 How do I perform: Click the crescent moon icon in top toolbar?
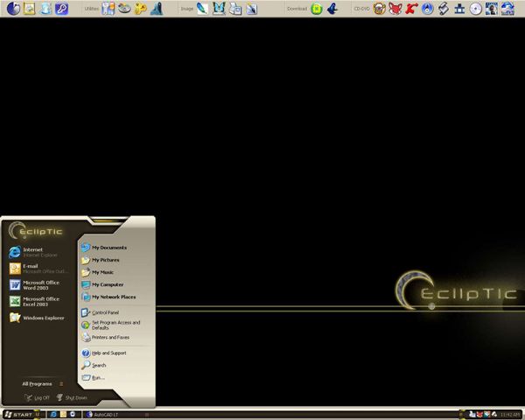[x=13, y=9]
